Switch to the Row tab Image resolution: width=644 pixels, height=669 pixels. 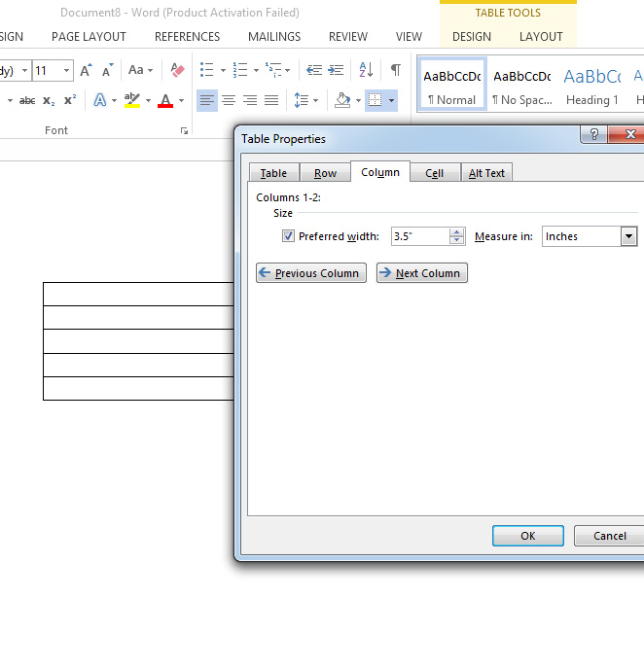[x=325, y=173]
